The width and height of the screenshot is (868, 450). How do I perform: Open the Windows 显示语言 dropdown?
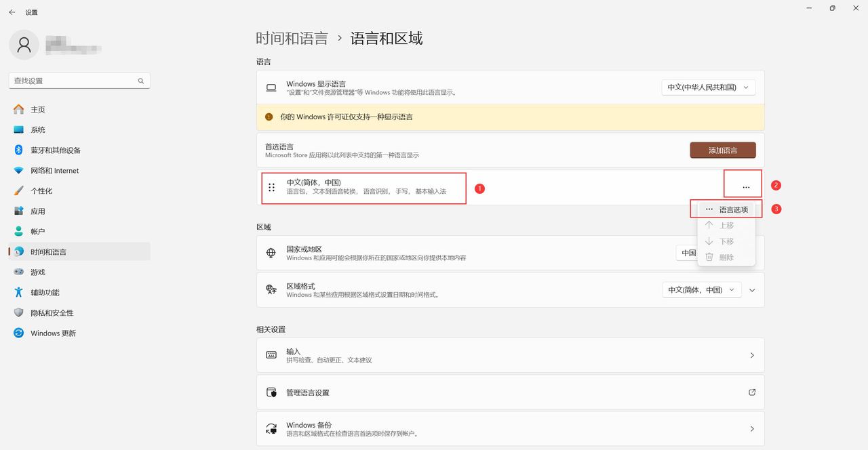708,87
